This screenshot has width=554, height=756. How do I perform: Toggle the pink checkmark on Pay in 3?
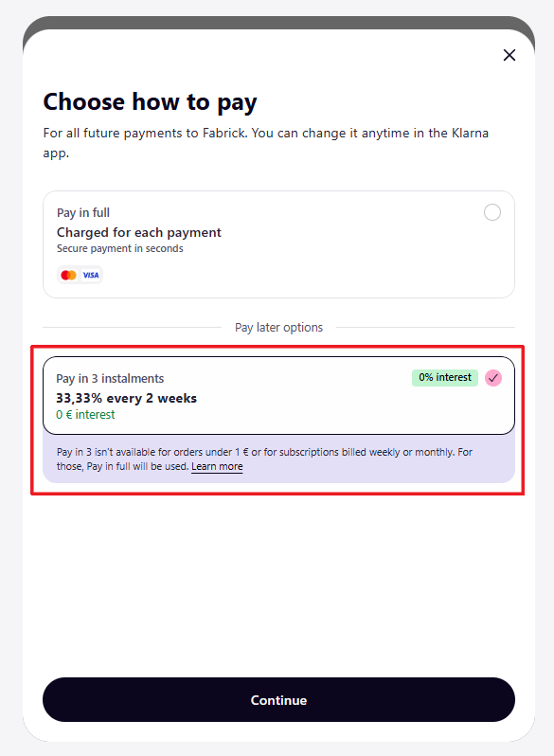(493, 378)
